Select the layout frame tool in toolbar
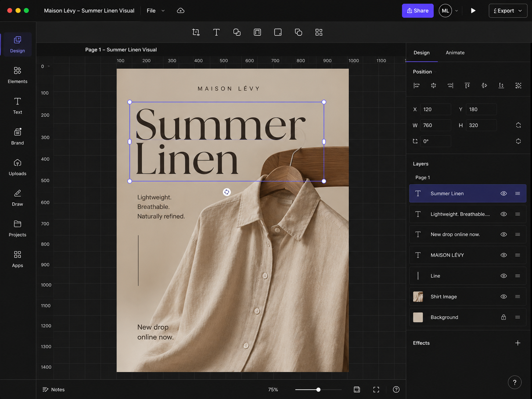Image resolution: width=532 pixels, height=399 pixels. (258, 32)
